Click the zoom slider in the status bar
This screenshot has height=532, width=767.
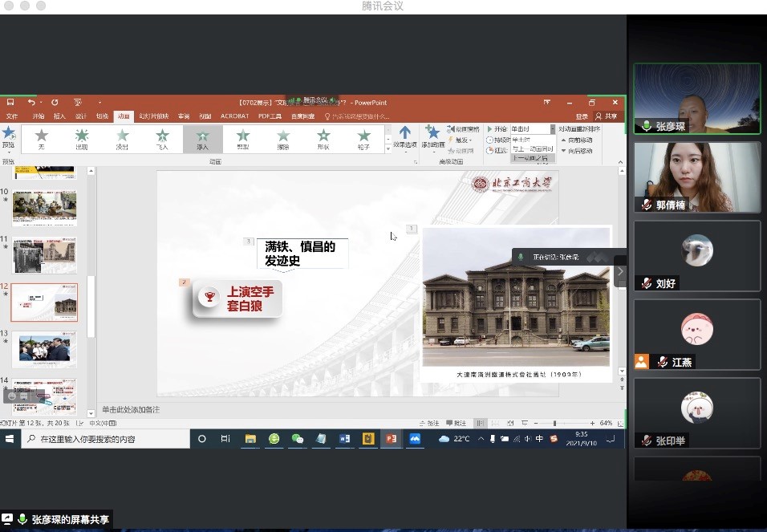point(554,423)
